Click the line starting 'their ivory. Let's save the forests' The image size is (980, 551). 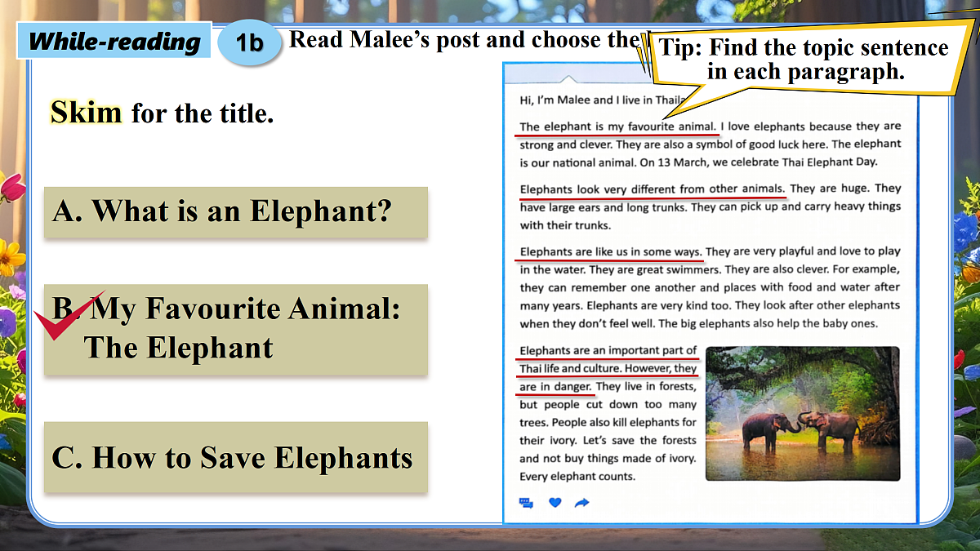[x=608, y=440]
